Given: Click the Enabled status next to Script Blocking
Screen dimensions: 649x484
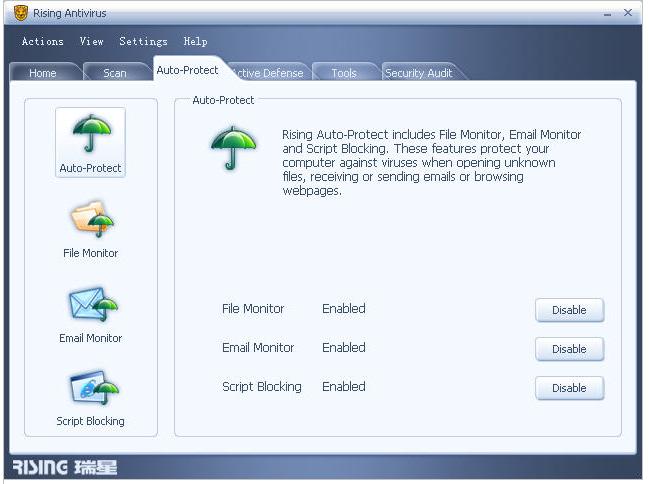Looking at the screenshot, I should point(344,386).
